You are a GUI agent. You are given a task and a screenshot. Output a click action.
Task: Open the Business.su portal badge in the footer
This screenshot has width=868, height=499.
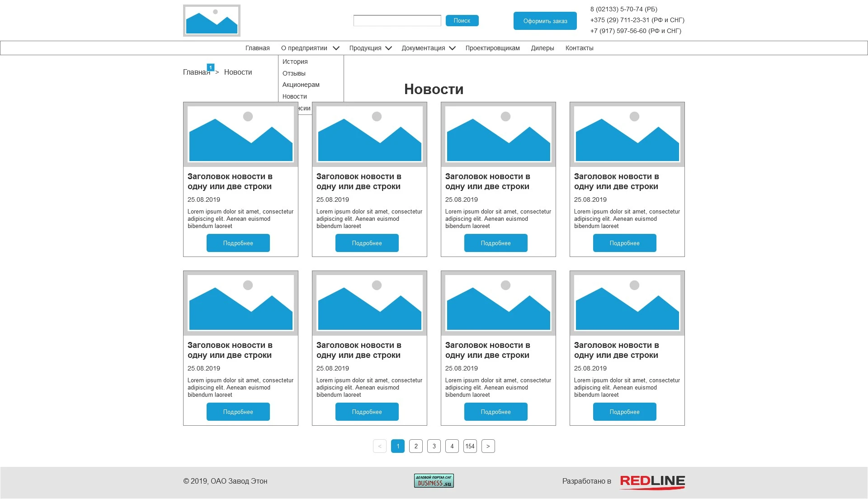point(434,480)
